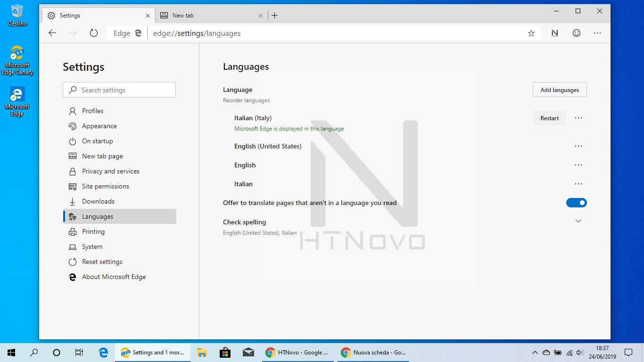Launch Google Chrome from the taskbar
This screenshot has height=362, width=644.
click(270, 352)
